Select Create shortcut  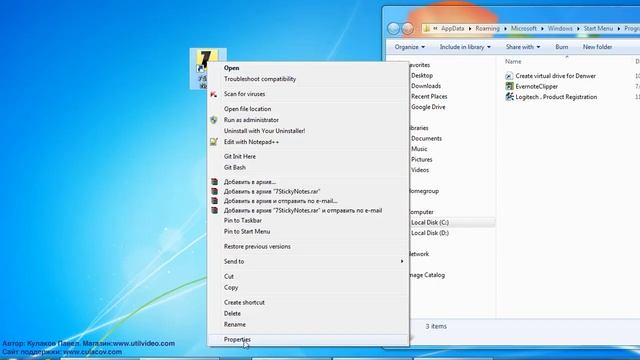click(x=244, y=302)
